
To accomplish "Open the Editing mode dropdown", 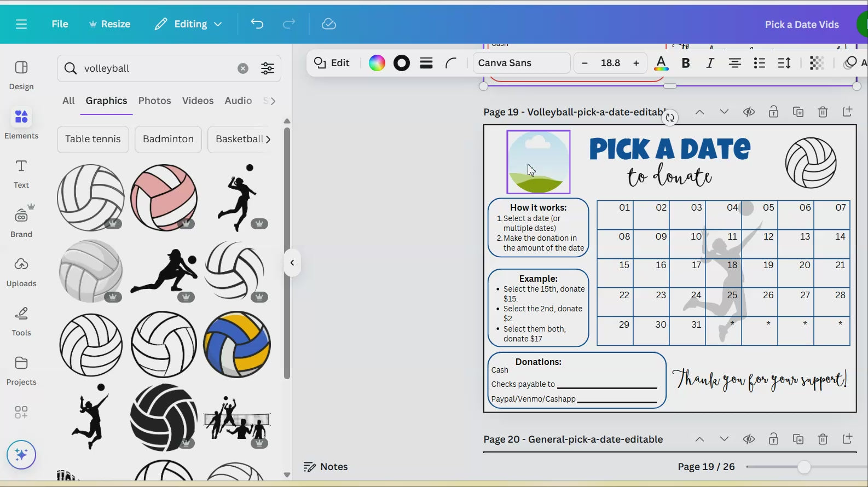I will (188, 24).
